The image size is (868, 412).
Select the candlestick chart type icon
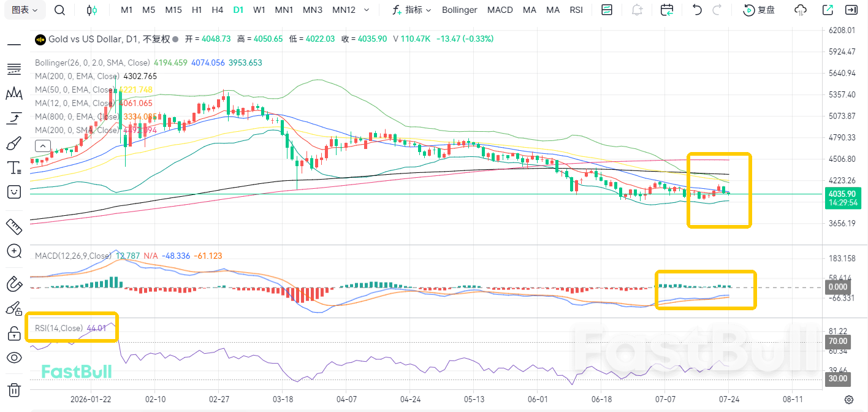[x=92, y=10]
